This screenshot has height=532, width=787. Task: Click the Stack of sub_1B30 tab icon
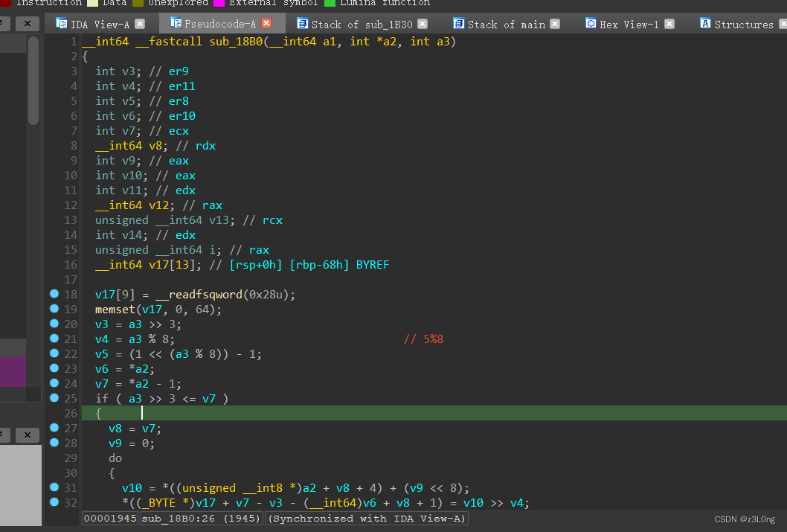302,23
